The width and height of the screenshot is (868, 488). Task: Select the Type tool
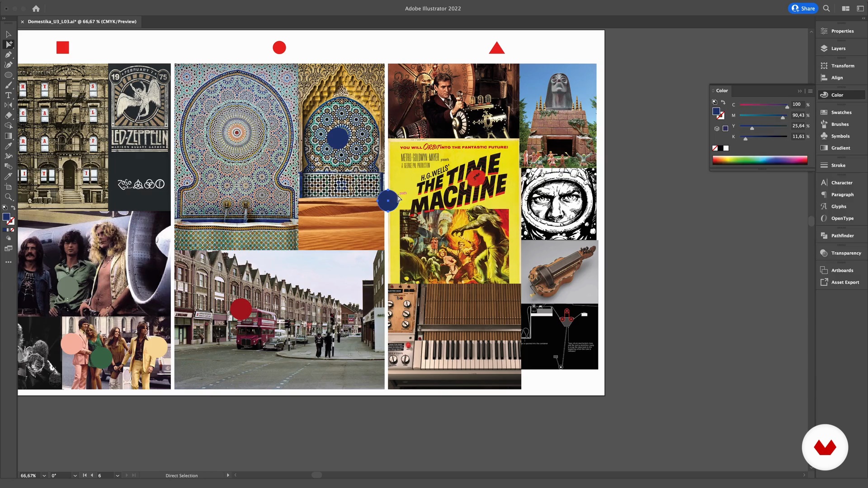pos(8,95)
